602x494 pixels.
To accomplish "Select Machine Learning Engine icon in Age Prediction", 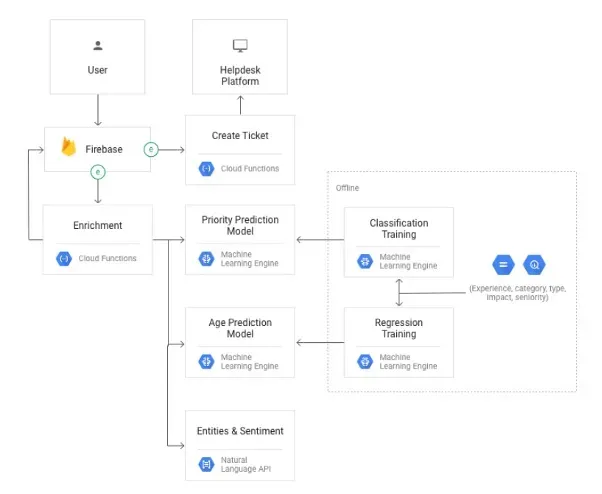I will point(206,361).
